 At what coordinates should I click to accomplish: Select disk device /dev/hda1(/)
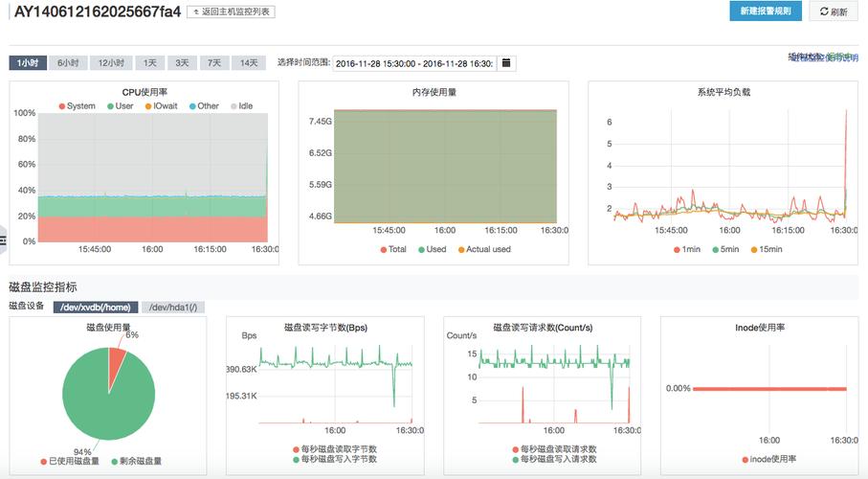click(173, 308)
